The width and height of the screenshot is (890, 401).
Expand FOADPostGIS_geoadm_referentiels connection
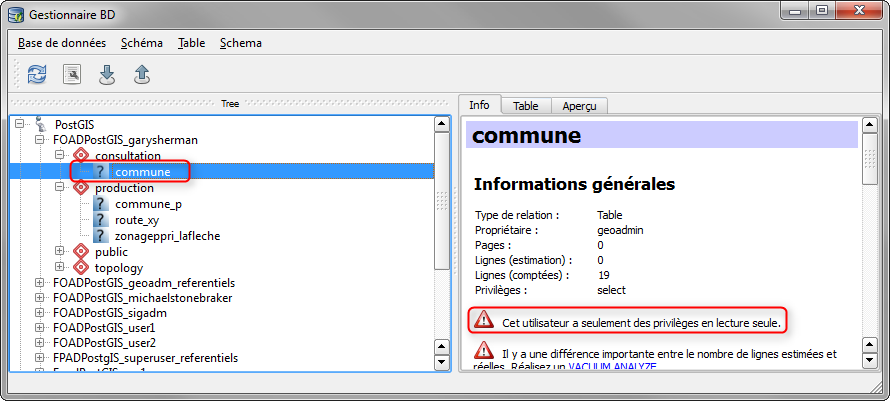pyautogui.click(x=40, y=284)
